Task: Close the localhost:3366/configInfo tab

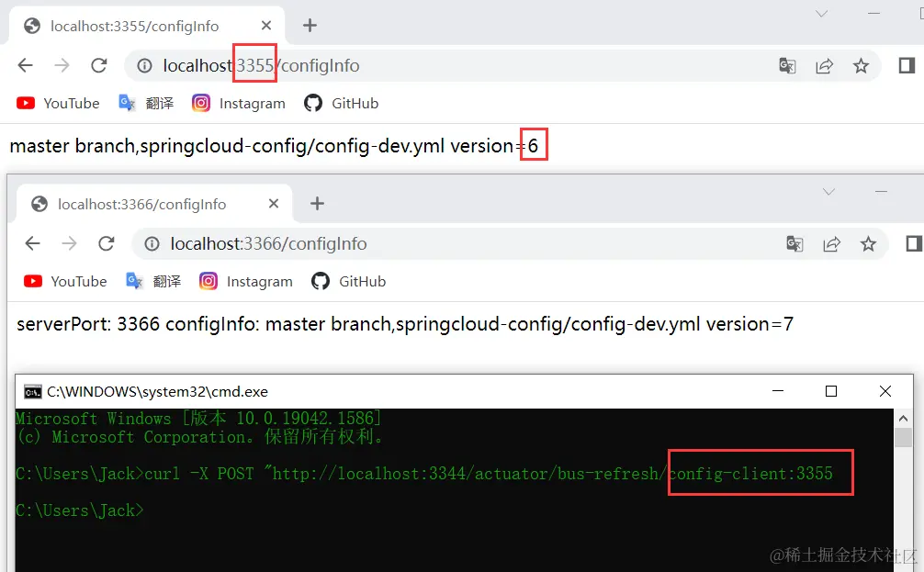Action: pos(274,203)
